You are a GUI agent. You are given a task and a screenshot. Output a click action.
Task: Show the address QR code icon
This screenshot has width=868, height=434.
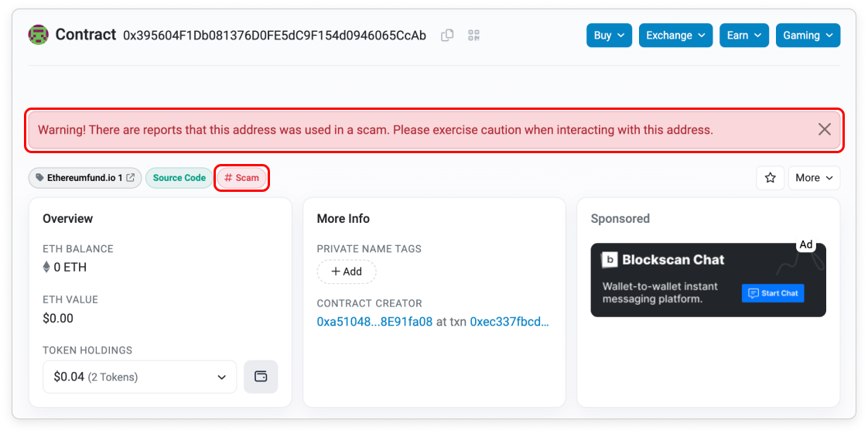[x=474, y=36]
